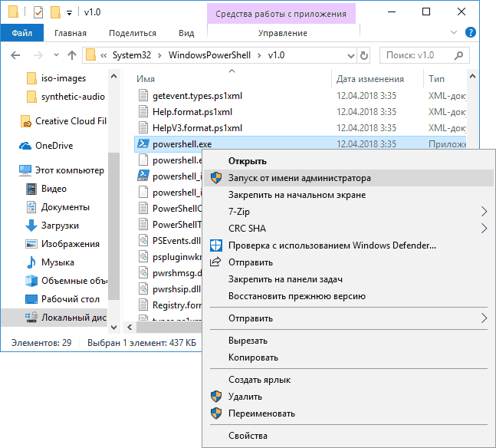Switch to the Главная ribbon tab

tap(71, 33)
